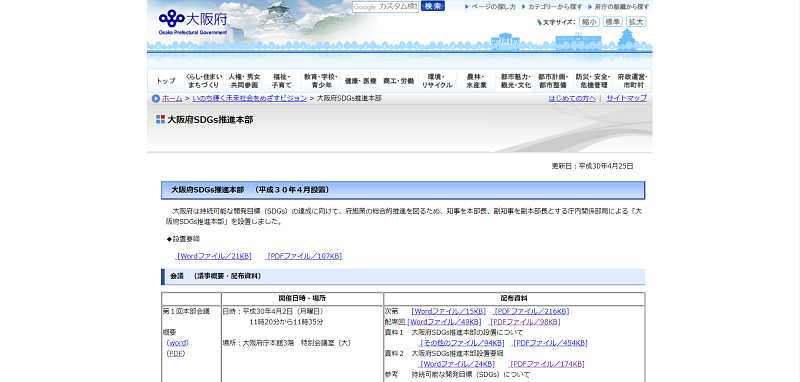Click 11時20分から11時35分 time text
Screen dimensions: 800x382
(x=286, y=322)
